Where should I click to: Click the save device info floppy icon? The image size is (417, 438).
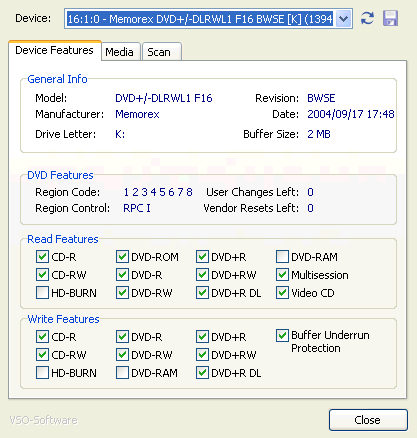click(390, 18)
